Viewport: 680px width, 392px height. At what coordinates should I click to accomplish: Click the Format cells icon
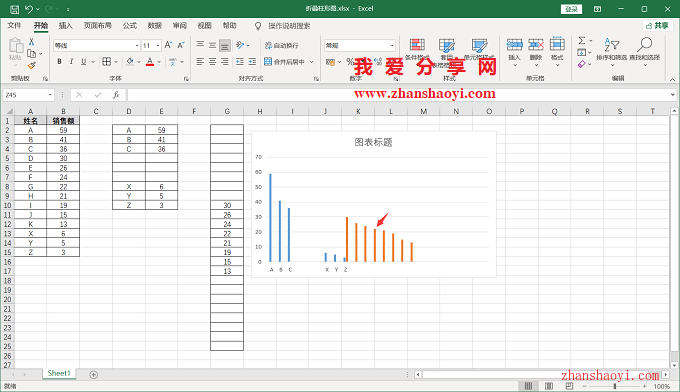(x=557, y=44)
